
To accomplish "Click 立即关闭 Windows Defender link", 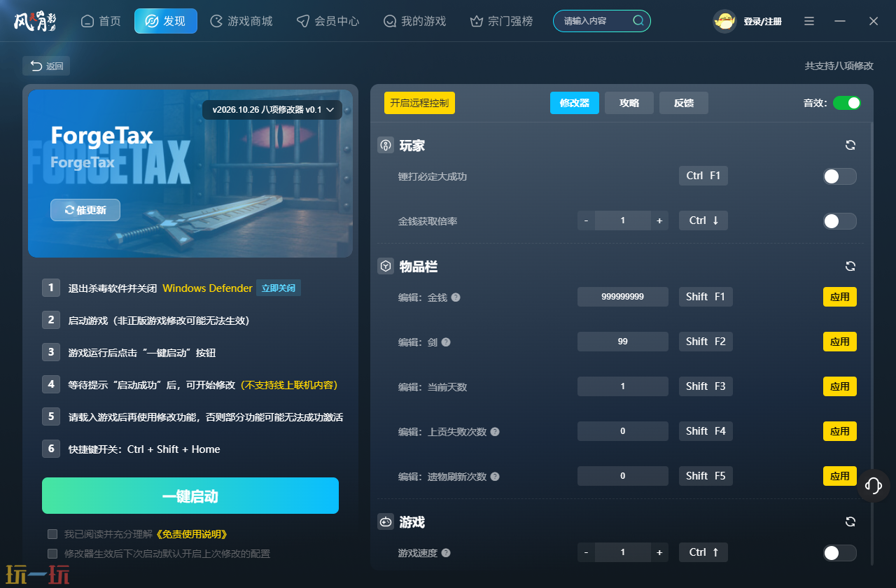I will 279,288.
